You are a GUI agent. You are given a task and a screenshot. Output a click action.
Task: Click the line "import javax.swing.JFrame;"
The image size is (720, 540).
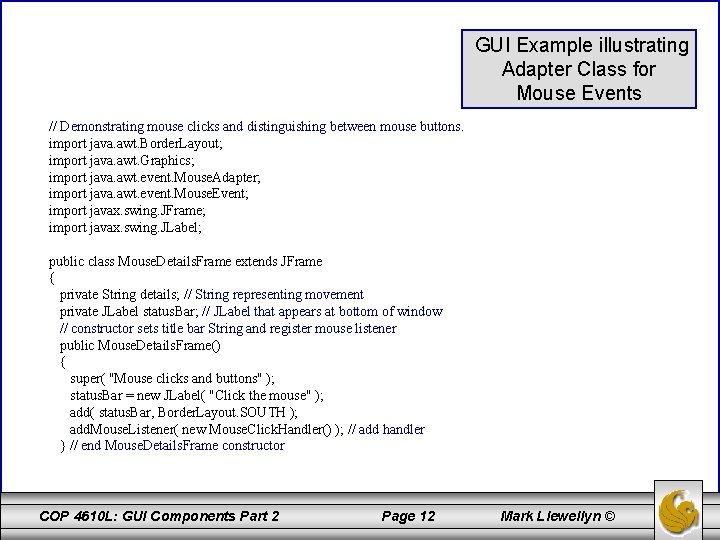pos(127,210)
